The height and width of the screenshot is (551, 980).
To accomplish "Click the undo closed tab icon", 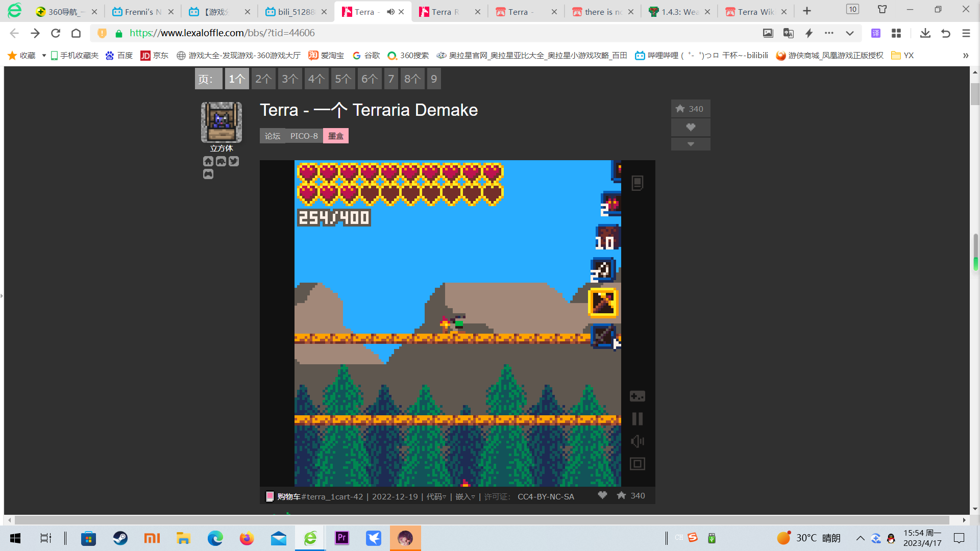I will click(945, 33).
